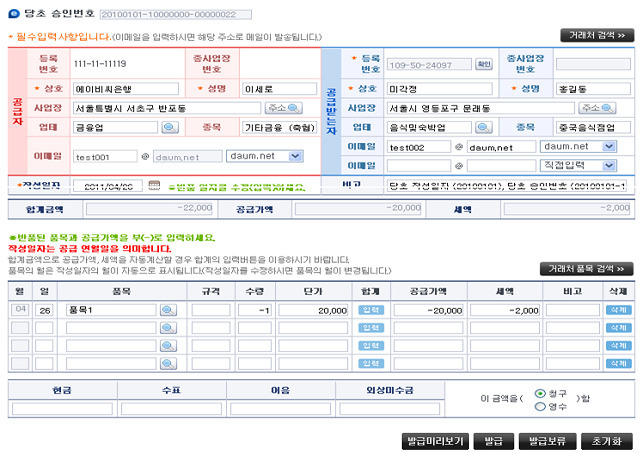Click the 어음 amount field
The image size is (640, 453).
[x=280, y=409]
